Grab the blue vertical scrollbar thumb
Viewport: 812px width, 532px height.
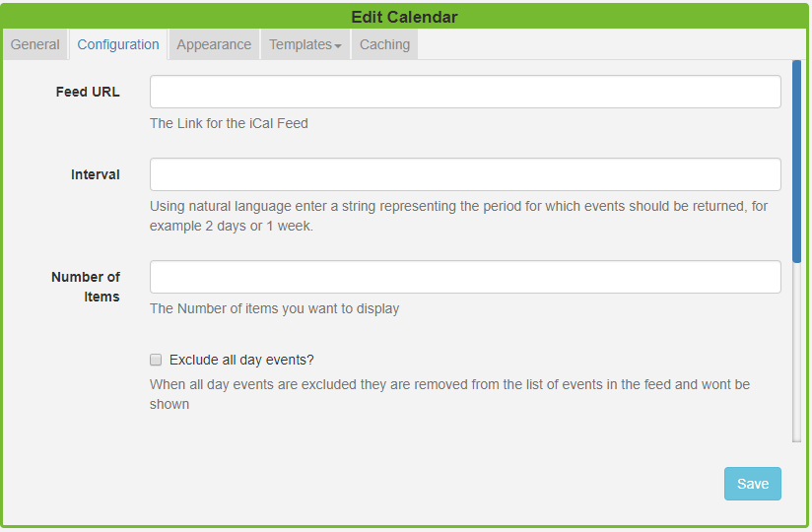point(796,158)
